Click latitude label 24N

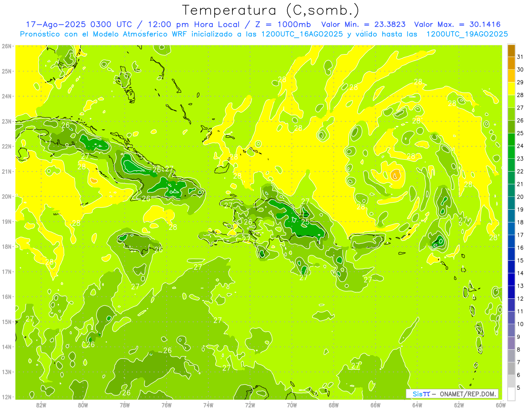tap(7, 96)
